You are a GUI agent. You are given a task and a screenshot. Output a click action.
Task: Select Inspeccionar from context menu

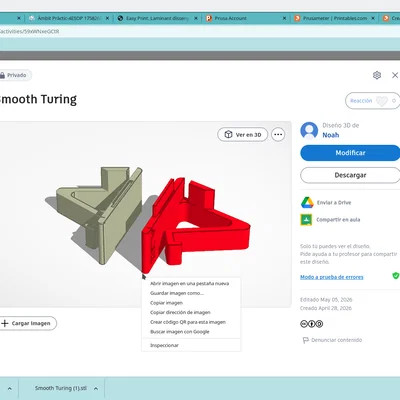pos(191,345)
